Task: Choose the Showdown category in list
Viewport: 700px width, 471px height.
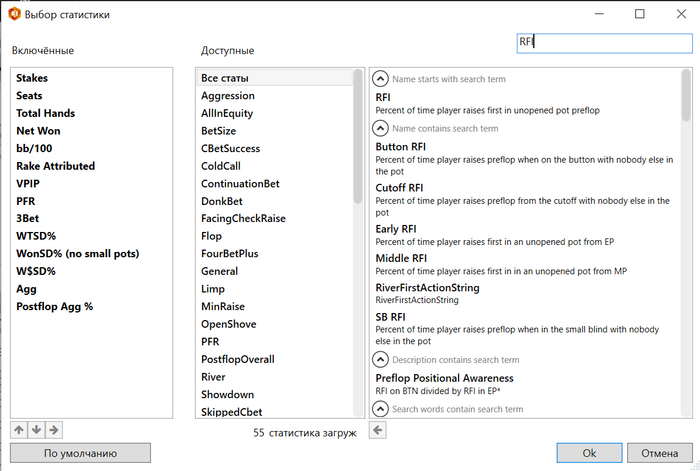Action: [x=227, y=395]
